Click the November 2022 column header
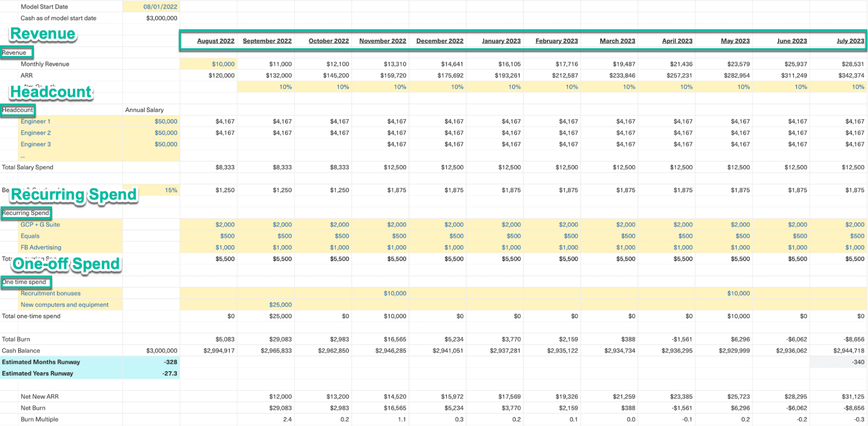 coord(383,41)
